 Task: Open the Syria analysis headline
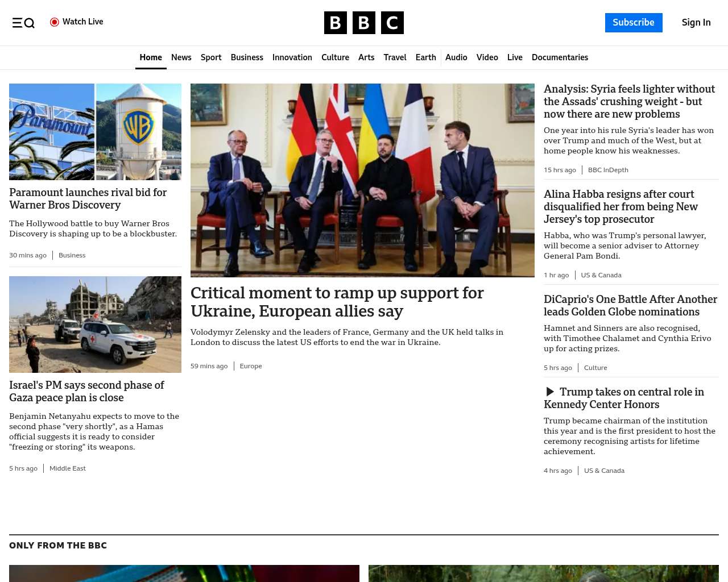[629, 101]
